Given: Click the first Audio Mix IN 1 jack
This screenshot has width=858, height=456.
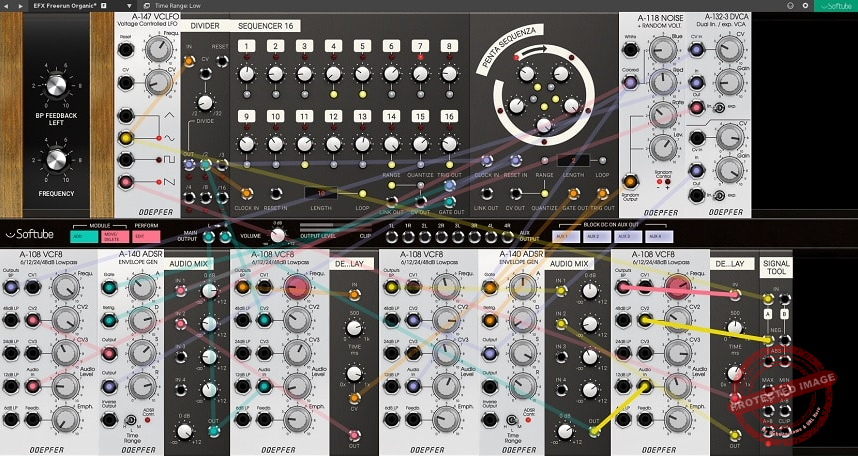Looking at the screenshot, I should click(181, 291).
